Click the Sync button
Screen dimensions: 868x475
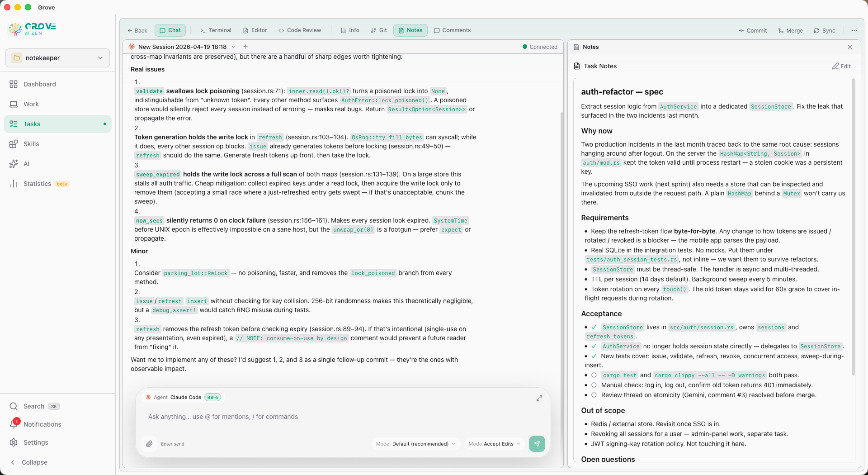click(825, 31)
